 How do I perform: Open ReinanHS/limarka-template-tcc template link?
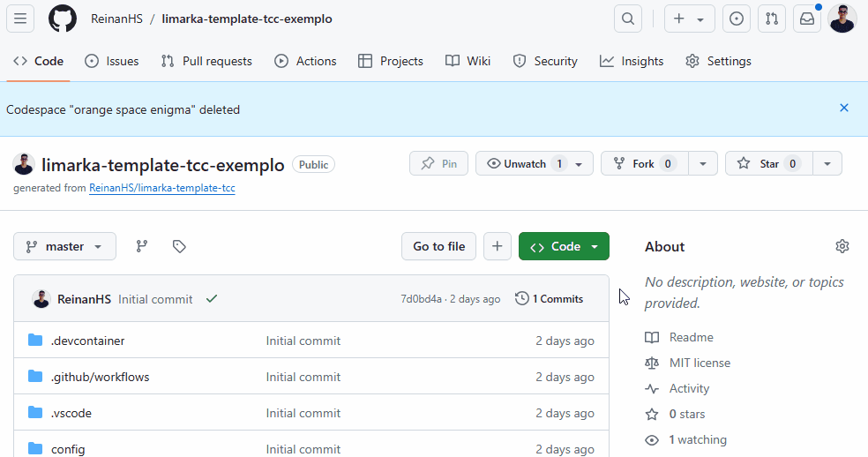click(x=162, y=188)
